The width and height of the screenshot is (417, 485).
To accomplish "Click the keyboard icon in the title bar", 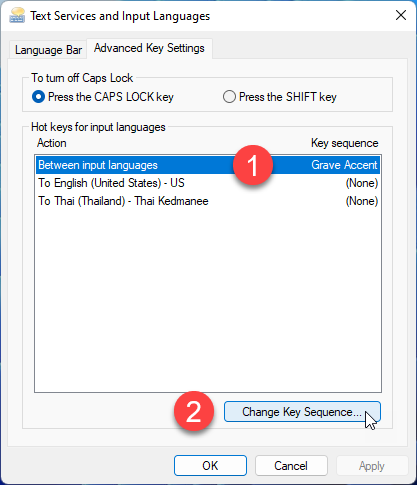I will (17, 16).
